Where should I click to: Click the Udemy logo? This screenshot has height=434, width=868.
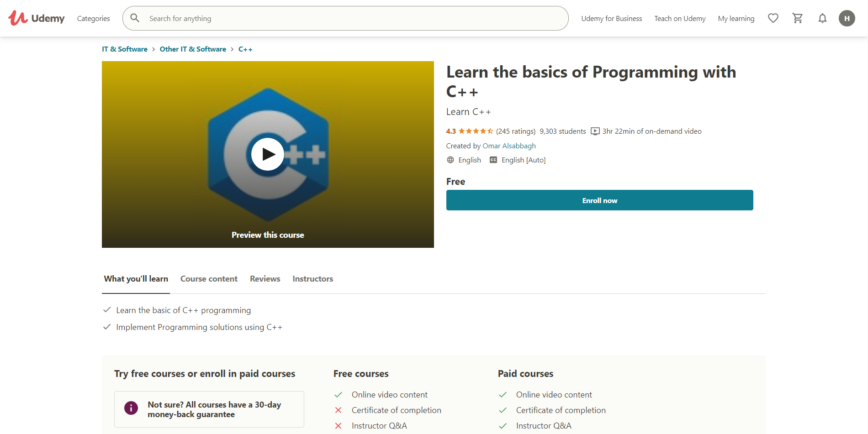point(37,18)
